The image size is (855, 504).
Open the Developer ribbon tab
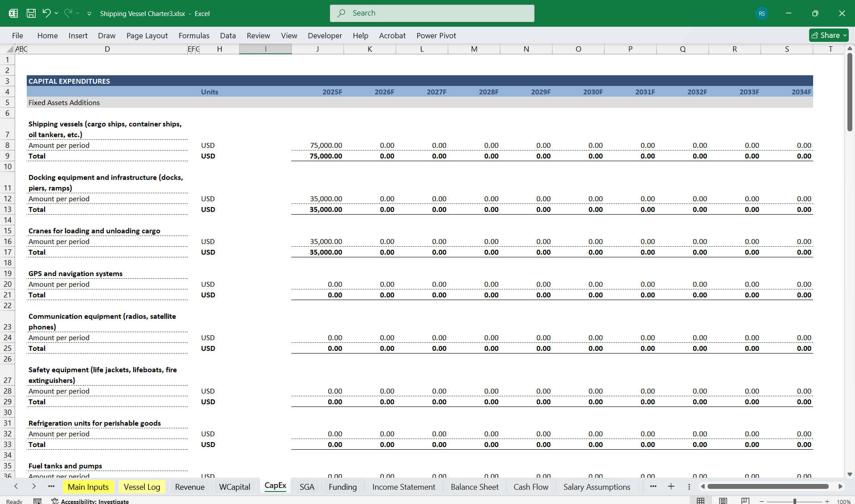pyautogui.click(x=325, y=36)
